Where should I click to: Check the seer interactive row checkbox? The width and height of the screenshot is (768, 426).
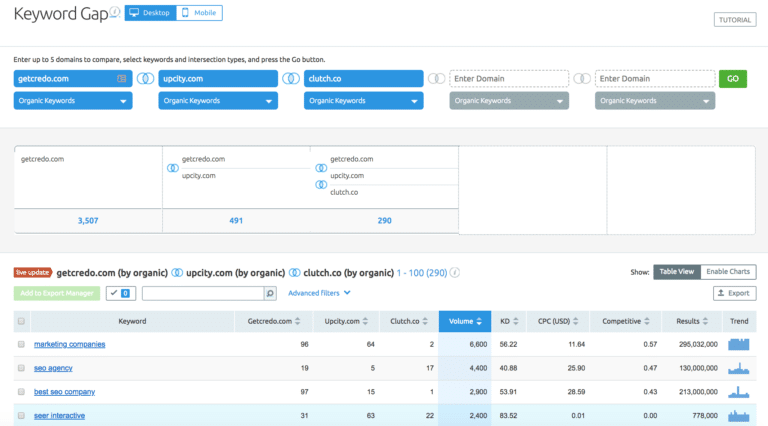pyautogui.click(x=21, y=415)
